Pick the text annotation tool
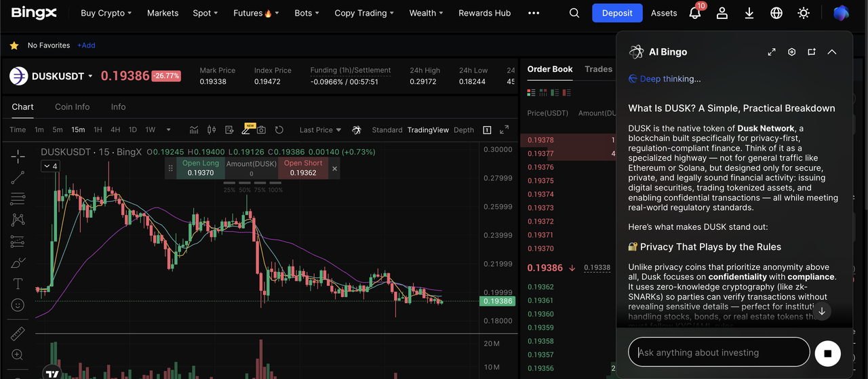This screenshot has width=868, height=379. tap(18, 283)
